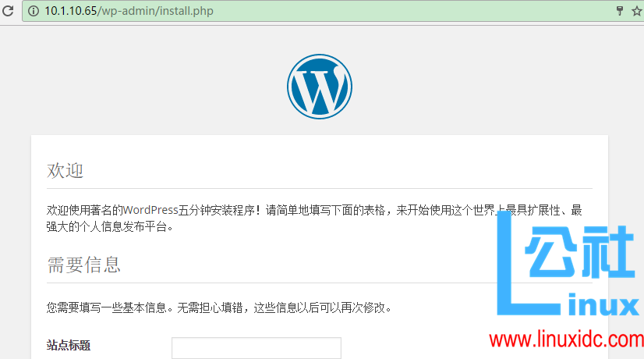The height and width of the screenshot is (359, 644).
Task: Click the paragraph starting 欢迎使用著名的WordPress
Action: [x=314, y=218]
